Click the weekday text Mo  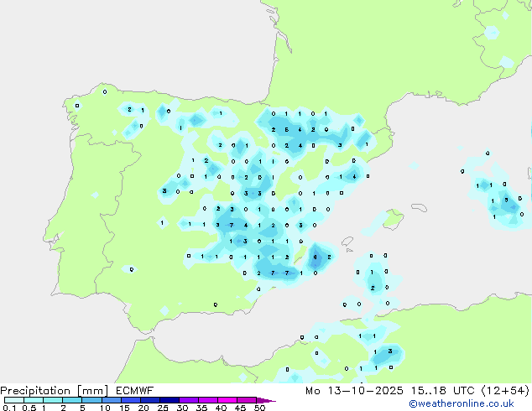[x=313, y=391]
